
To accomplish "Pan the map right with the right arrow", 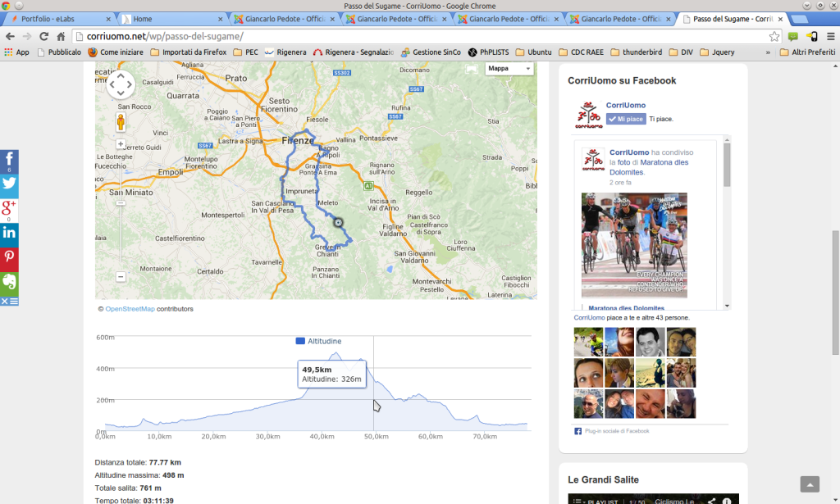I will [129, 84].
